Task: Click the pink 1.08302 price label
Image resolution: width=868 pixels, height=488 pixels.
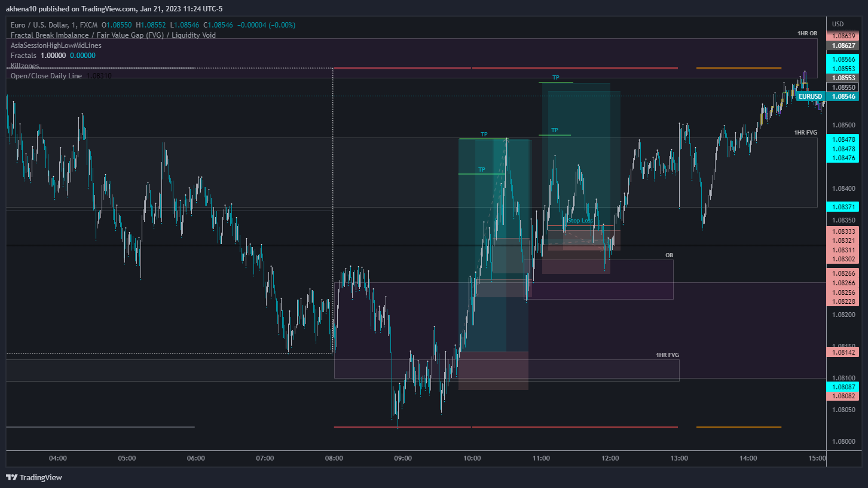Action: click(843, 260)
